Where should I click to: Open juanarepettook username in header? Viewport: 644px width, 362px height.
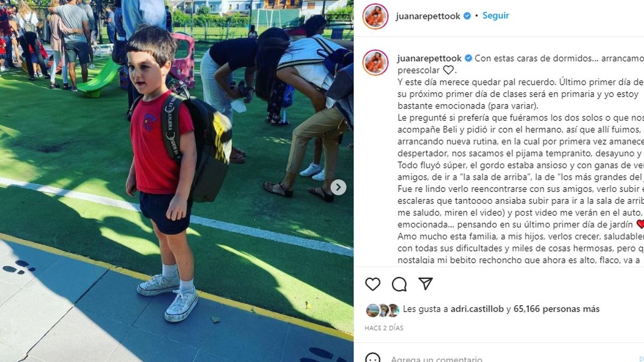(x=428, y=16)
